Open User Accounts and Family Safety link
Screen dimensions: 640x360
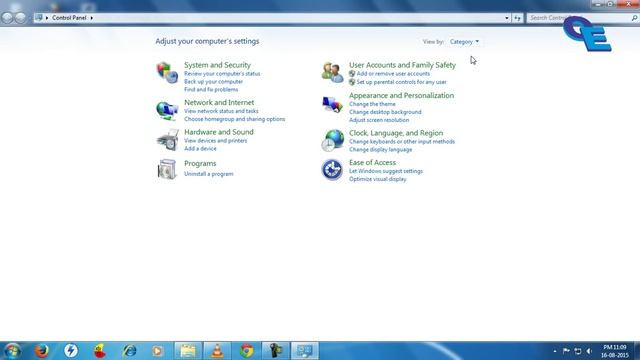402,65
